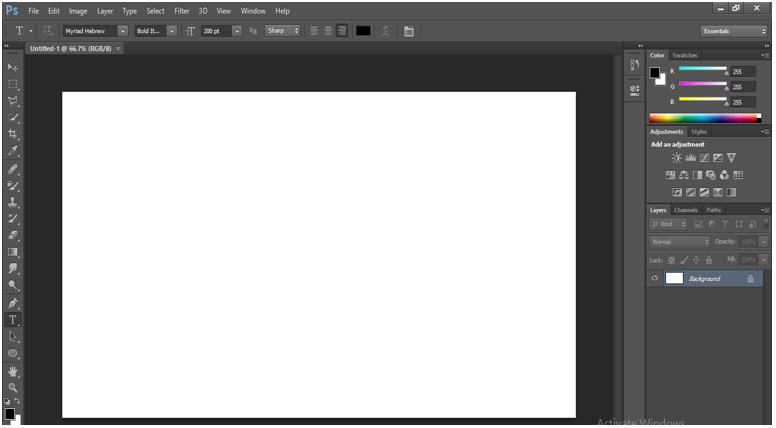
Task: Click the Brightness/Contrast adjustment icon
Action: [677, 158]
